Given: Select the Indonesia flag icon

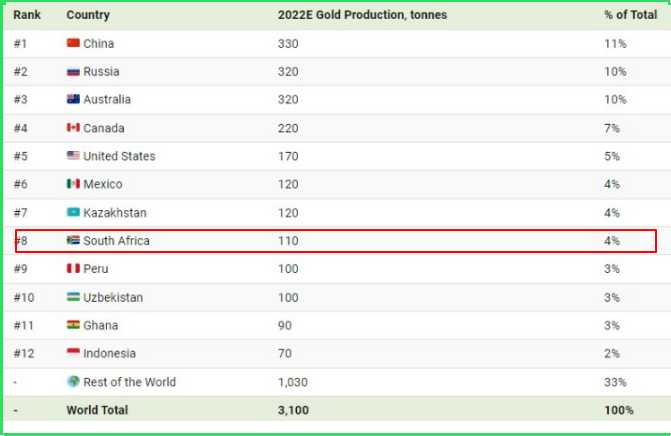Looking at the screenshot, I should pyautogui.click(x=73, y=353).
